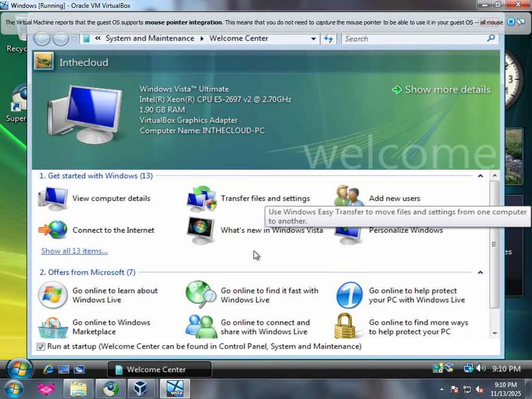532x399 pixels.
Task: Open the address bar history dropdown
Action: point(313,38)
